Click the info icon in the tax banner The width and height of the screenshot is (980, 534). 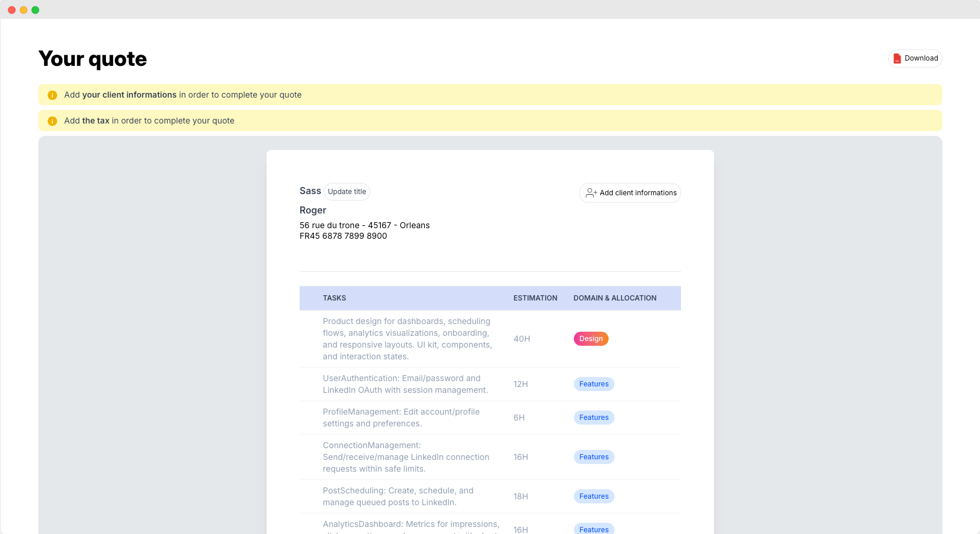(x=52, y=121)
